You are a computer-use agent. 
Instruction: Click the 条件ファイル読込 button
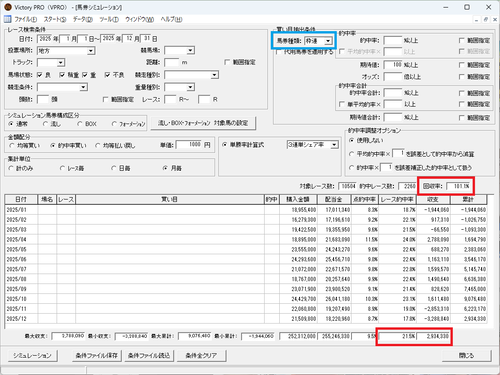tap(149, 356)
